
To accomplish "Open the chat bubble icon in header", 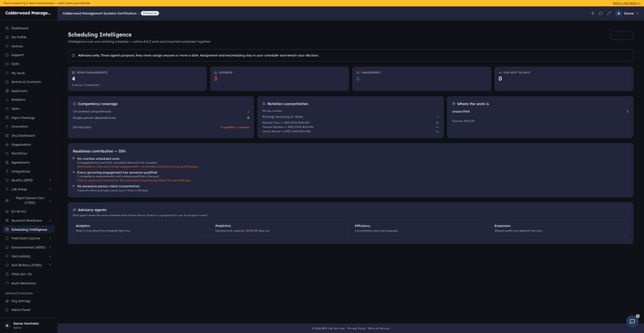I will (601, 13).
